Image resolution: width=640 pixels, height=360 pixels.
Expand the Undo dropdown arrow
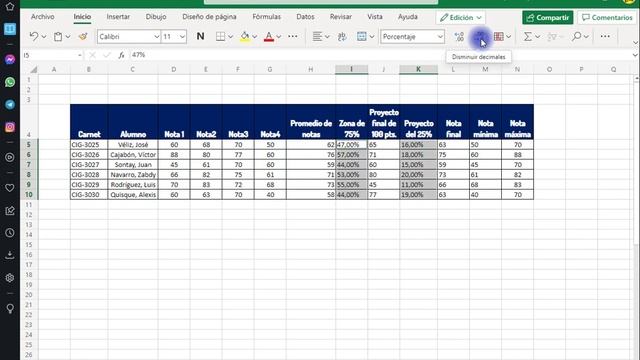(44, 37)
